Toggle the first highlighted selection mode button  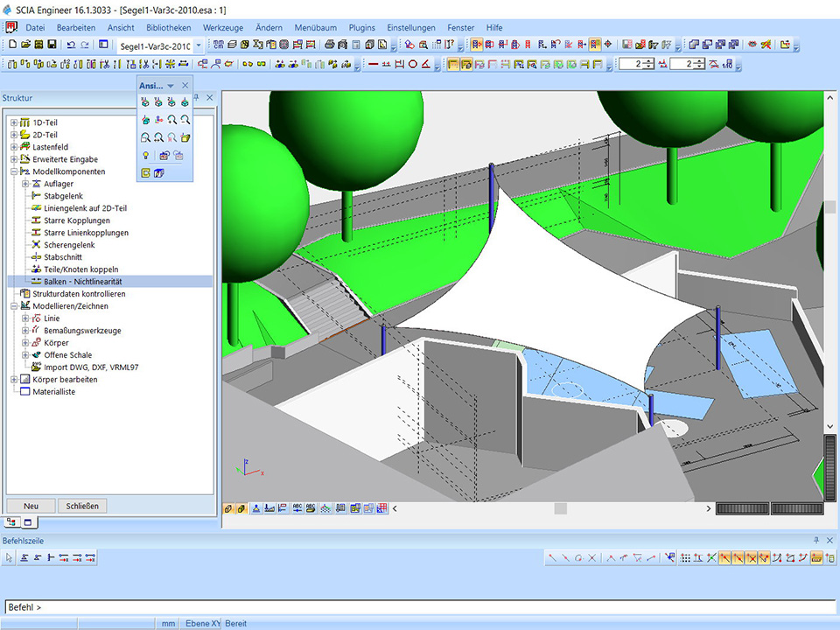(x=477, y=45)
